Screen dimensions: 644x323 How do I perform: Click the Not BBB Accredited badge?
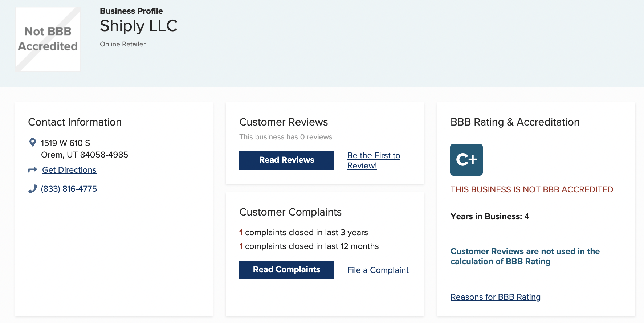click(x=48, y=39)
